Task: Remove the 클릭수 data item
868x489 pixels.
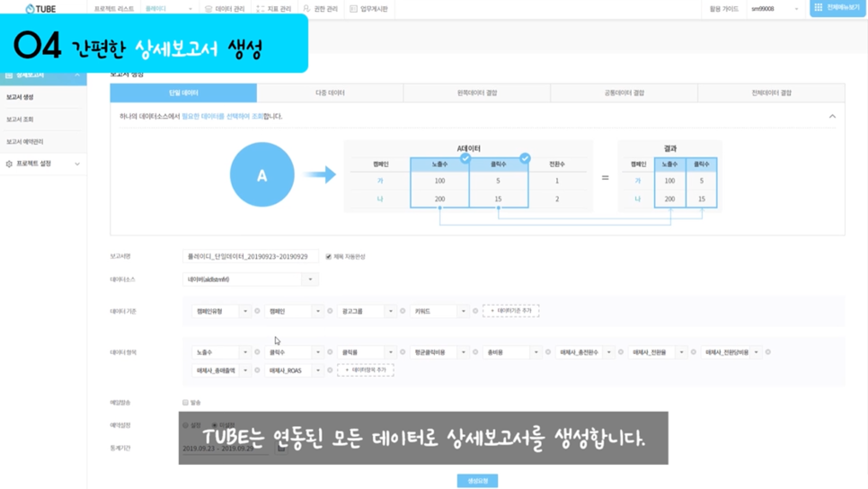Action: [330, 352]
